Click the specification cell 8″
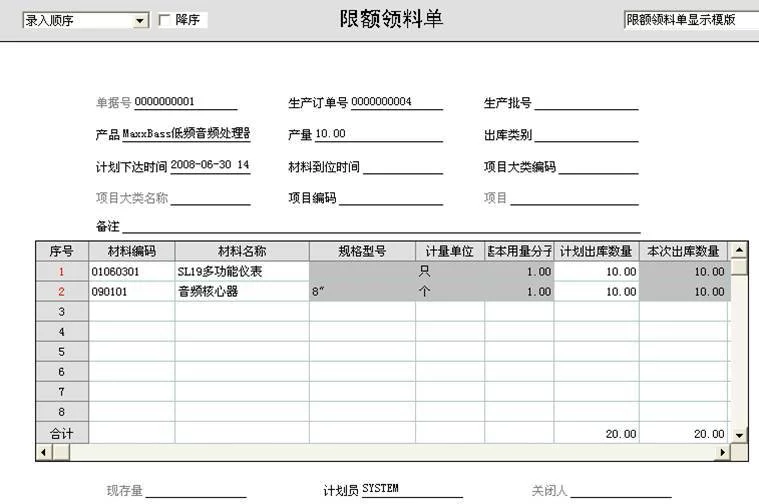 [x=362, y=291]
